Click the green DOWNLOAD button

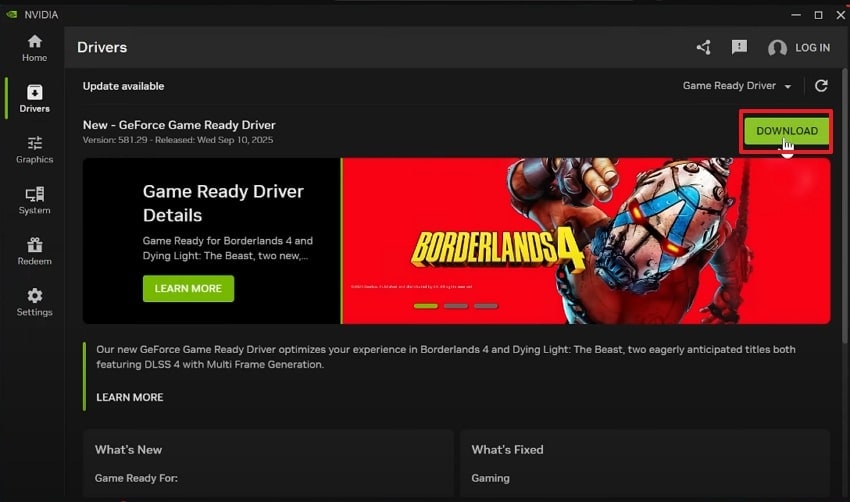pyautogui.click(x=787, y=131)
